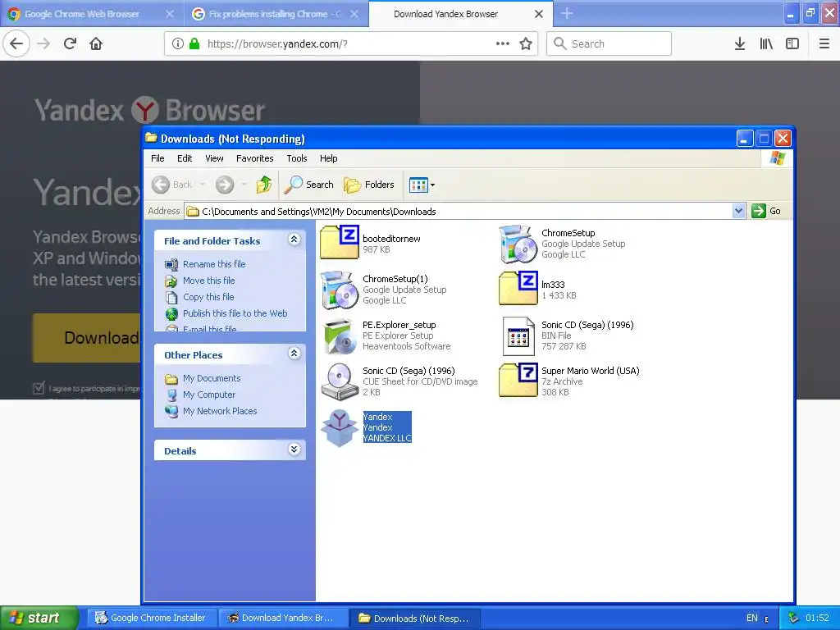Viewport: 840px width, 630px height.
Task: Bookmark this page with the star icon
Action: tap(526, 44)
